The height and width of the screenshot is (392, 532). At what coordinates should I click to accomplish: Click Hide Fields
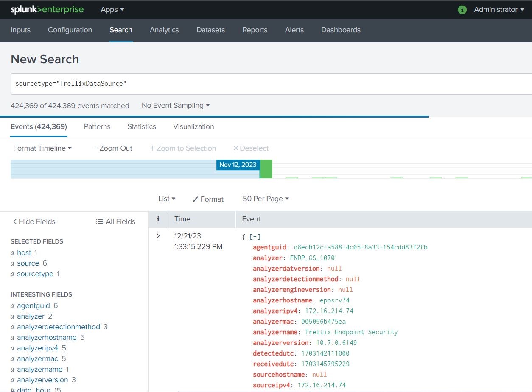point(34,221)
